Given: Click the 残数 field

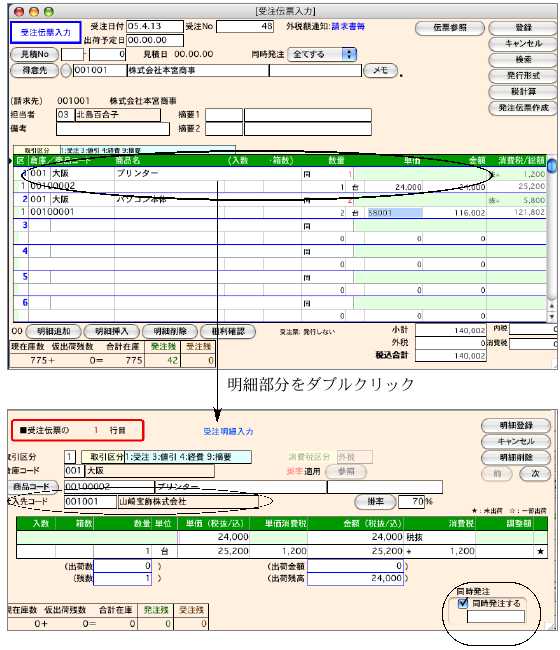Looking at the screenshot, I should (123, 579).
